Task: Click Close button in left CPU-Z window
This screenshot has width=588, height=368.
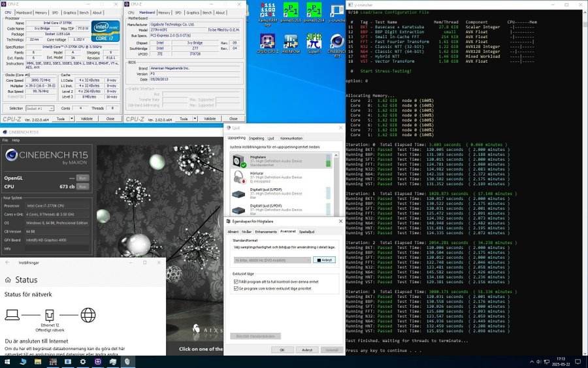Action: pos(110,118)
